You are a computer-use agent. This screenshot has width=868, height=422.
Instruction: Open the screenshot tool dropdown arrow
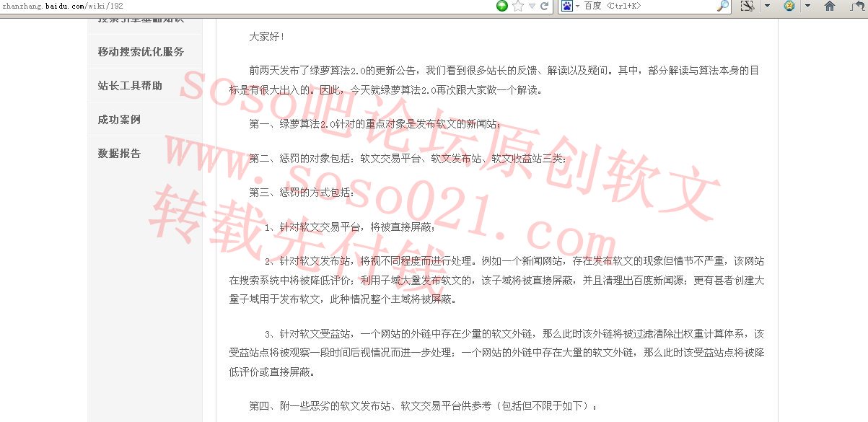pos(767,6)
